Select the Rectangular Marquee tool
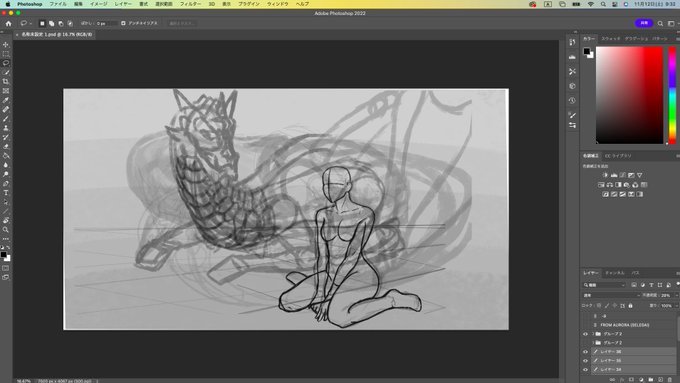Viewport: 680px width, 383px height. point(6,54)
